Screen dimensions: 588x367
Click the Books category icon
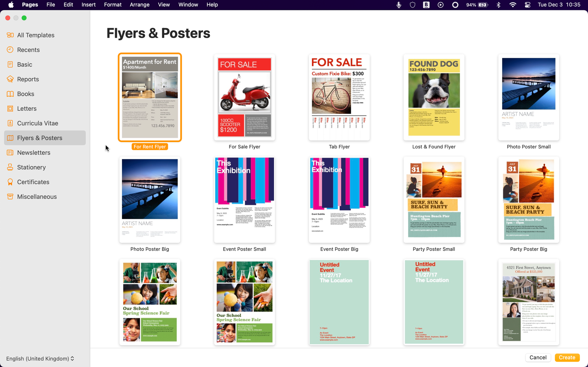[10, 94]
